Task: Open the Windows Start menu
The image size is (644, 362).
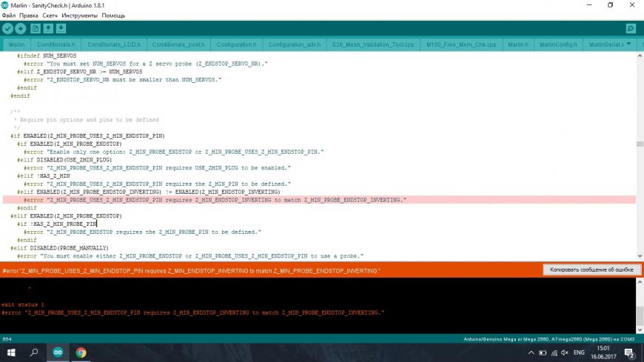Action: 11,352
